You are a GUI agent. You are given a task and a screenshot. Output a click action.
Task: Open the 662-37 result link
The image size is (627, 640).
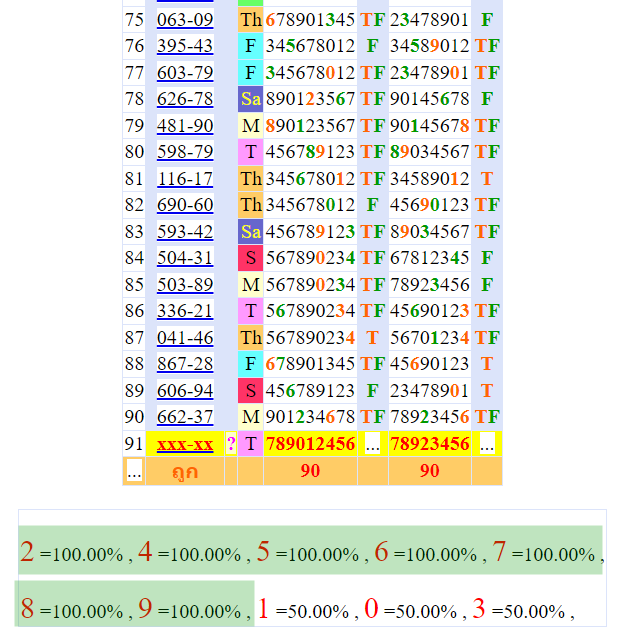tap(185, 417)
